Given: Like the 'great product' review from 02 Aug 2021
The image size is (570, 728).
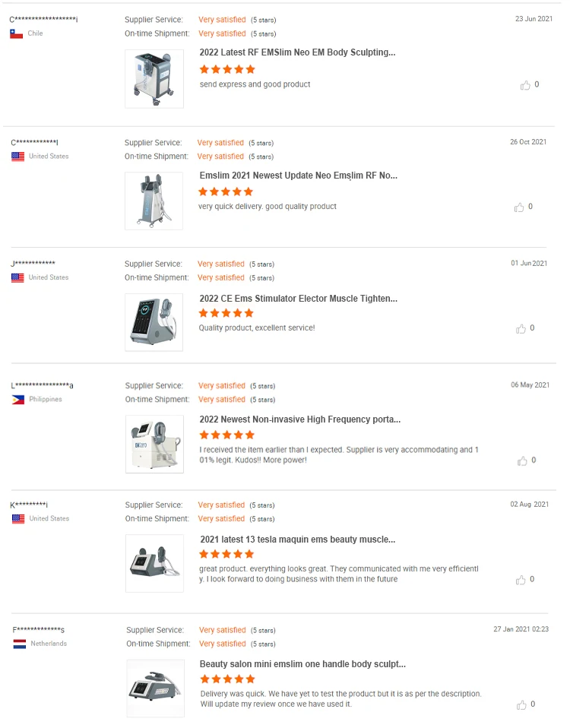Looking at the screenshot, I should pyautogui.click(x=521, y=580).
